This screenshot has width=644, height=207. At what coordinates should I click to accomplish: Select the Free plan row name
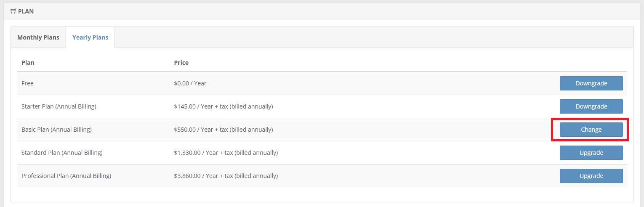pyautogui.click(x=27, y=83)
